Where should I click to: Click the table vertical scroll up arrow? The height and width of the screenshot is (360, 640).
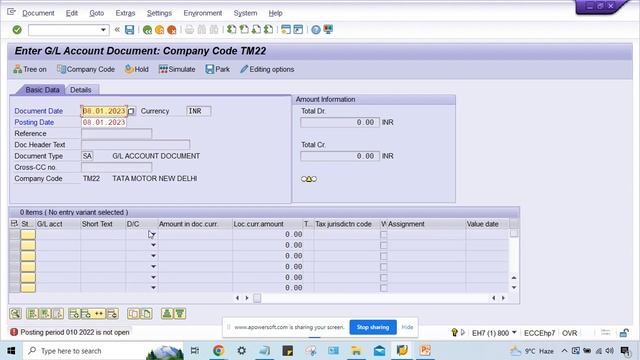point(514,278)
